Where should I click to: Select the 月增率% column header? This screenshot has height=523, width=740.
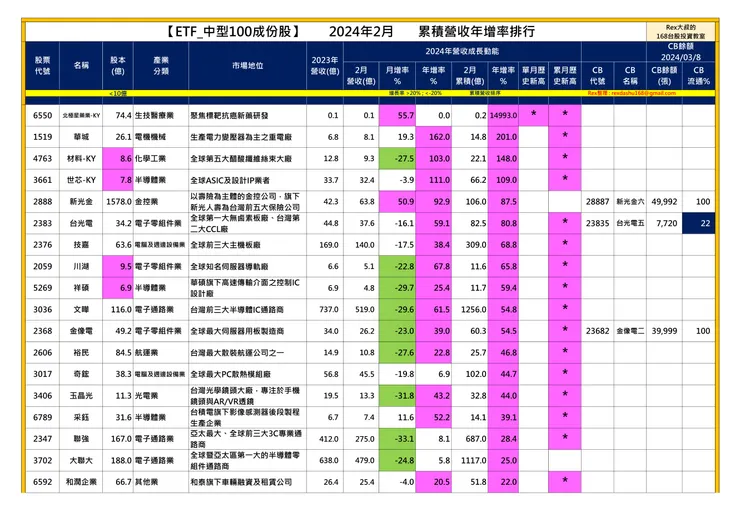click(x=397, y=76)
